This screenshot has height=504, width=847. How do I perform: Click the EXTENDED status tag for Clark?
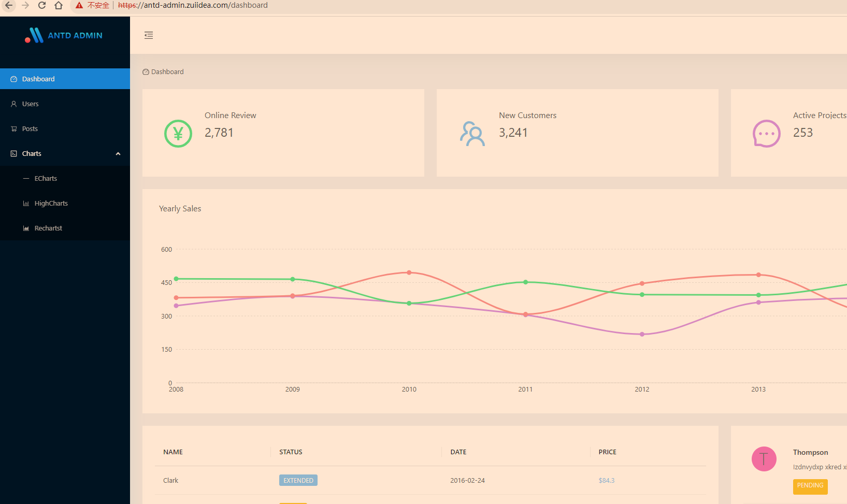(298, 480)
